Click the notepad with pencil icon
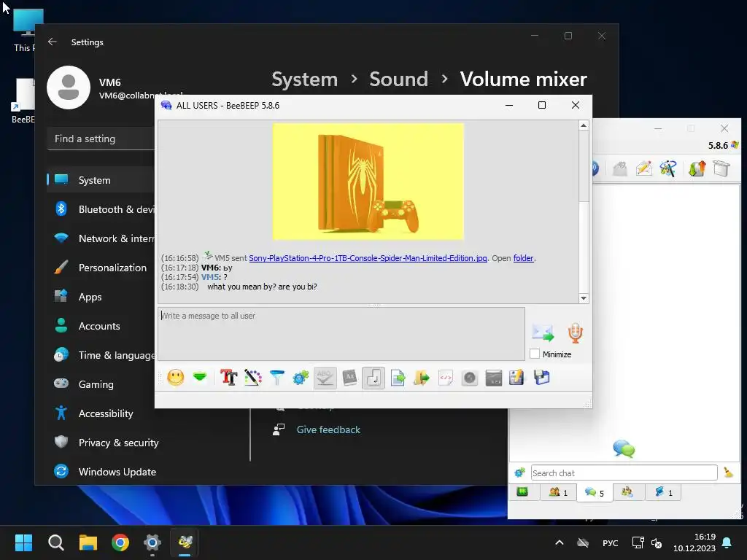 click(517, 378)
